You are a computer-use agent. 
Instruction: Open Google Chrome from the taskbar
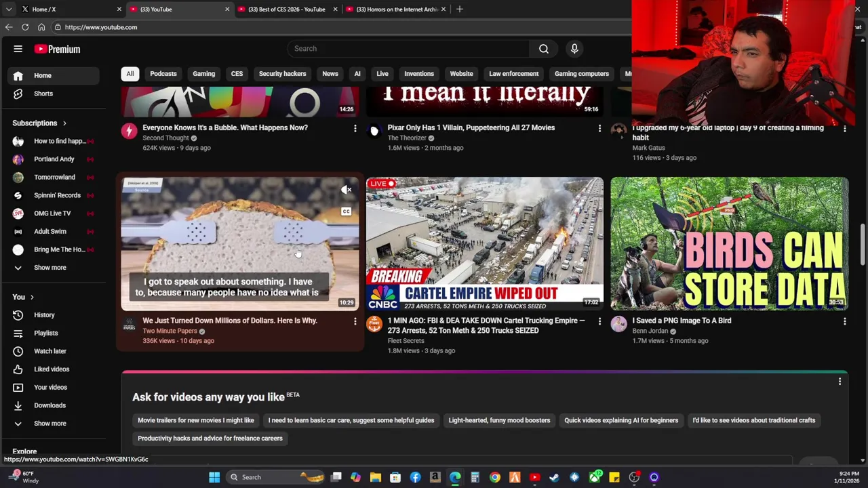click(495, 477)
